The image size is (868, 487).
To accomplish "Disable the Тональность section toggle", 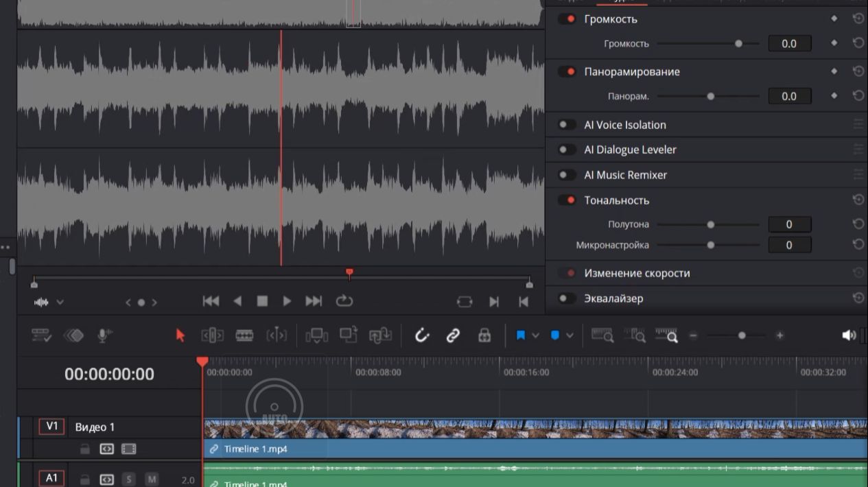I will click(x=567, y=200).
